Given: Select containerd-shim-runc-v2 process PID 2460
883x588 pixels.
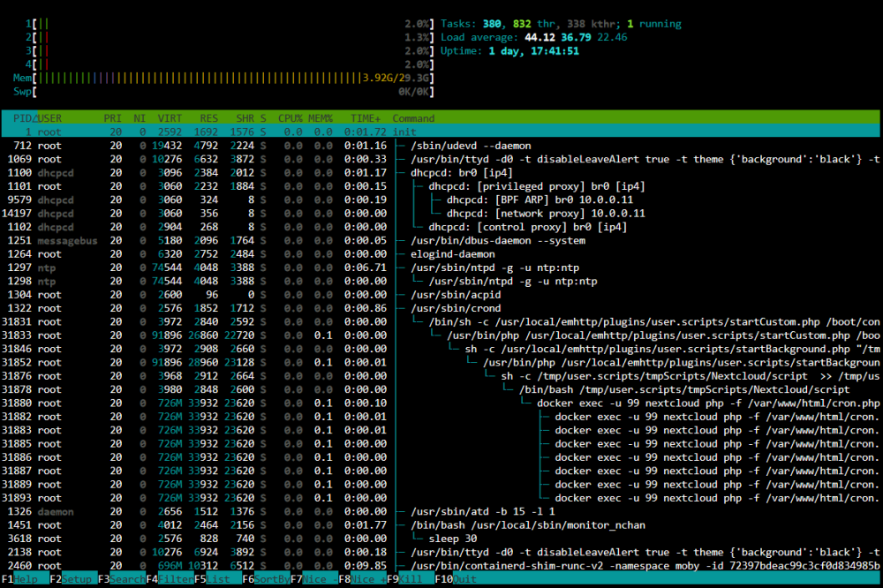Looking at the screenshot, I should 441,565.
